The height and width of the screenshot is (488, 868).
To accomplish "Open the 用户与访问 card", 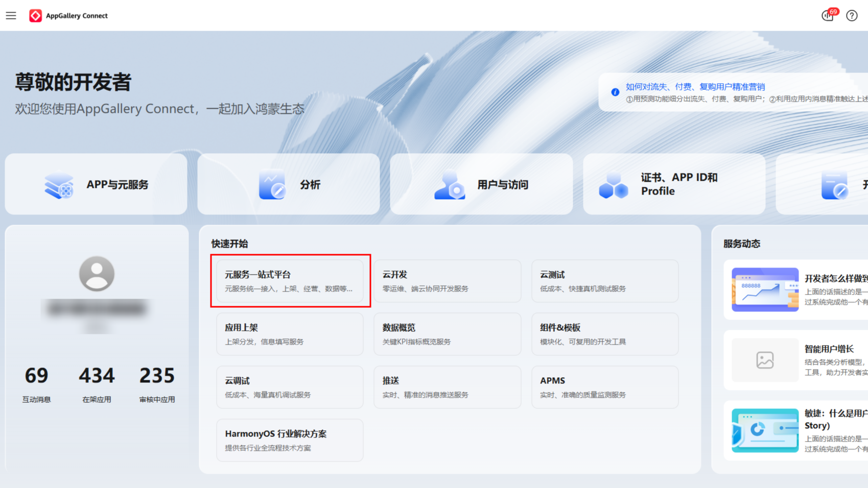I will (x=481, y=184).
